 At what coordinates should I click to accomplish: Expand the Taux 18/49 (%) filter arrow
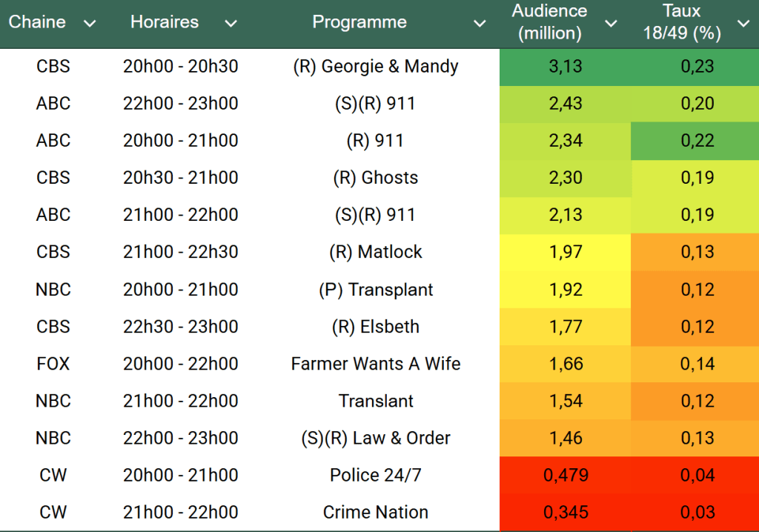[743, 24]
